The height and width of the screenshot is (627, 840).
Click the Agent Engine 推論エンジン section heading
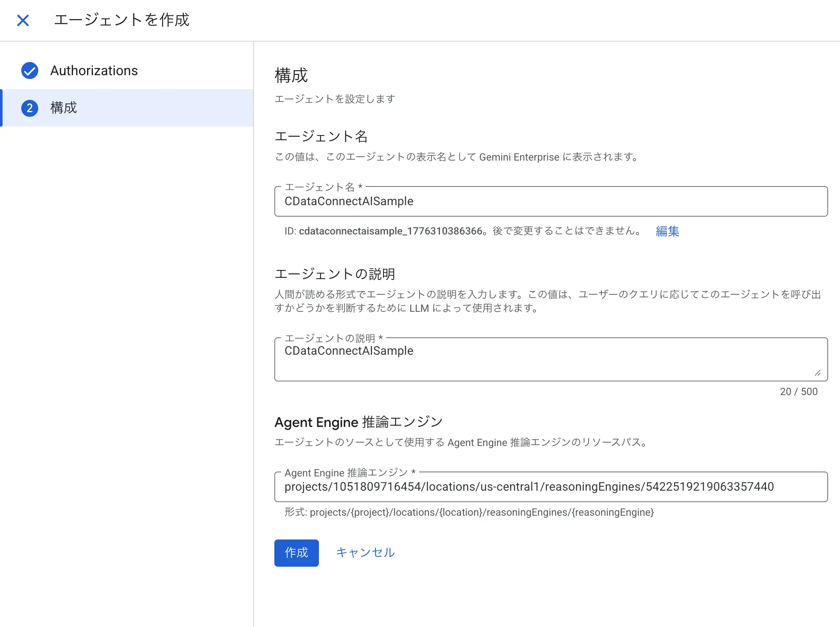pos(358,422)
